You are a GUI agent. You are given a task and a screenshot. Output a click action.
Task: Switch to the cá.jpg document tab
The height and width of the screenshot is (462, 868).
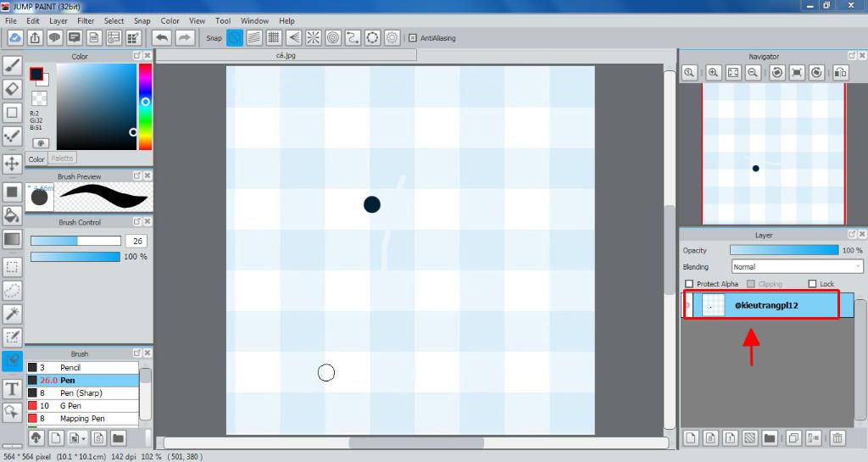click(x=287, y=55)
